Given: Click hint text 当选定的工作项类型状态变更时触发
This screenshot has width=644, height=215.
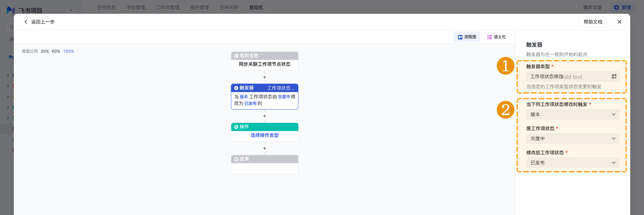Looking at the screenshot, I should pyautogui.click(x=564, y=87).
